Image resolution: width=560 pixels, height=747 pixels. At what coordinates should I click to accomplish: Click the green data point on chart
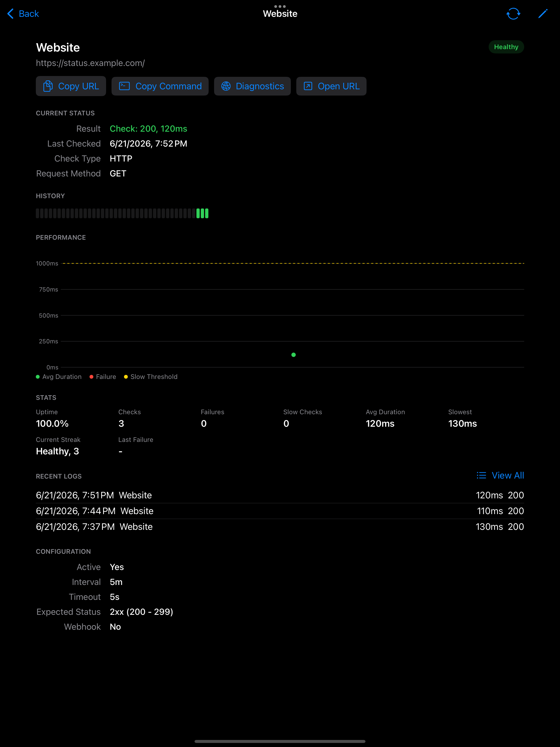(293, 354)
